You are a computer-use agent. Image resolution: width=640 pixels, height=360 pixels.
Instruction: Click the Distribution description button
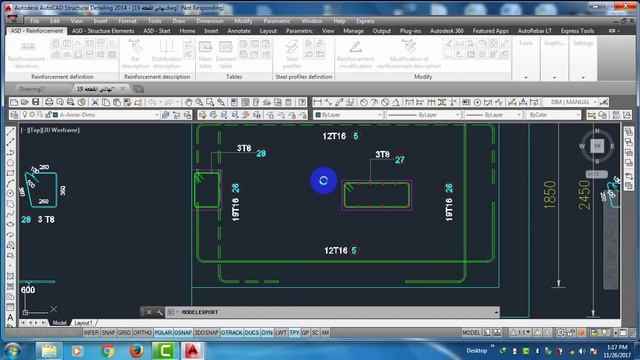tap(166, 54)
